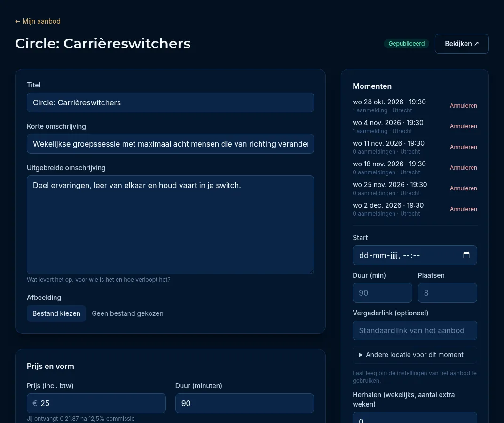Select the wo 4 nov. 2026 · 19:30 entry
The image size is (504, 423).
click(x=388, y=123)
